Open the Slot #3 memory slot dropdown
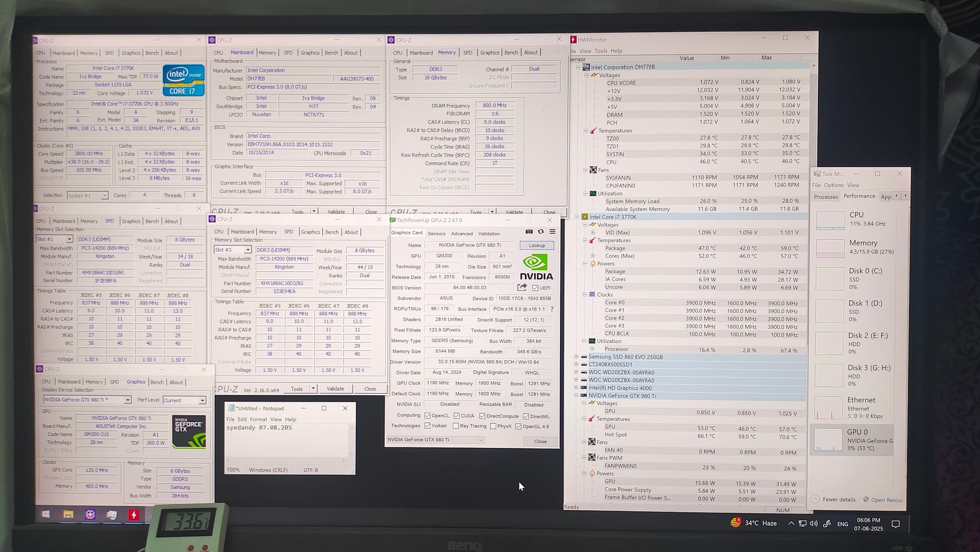The image size is (980, 552). pyautogui.click(x=248, y=250)
